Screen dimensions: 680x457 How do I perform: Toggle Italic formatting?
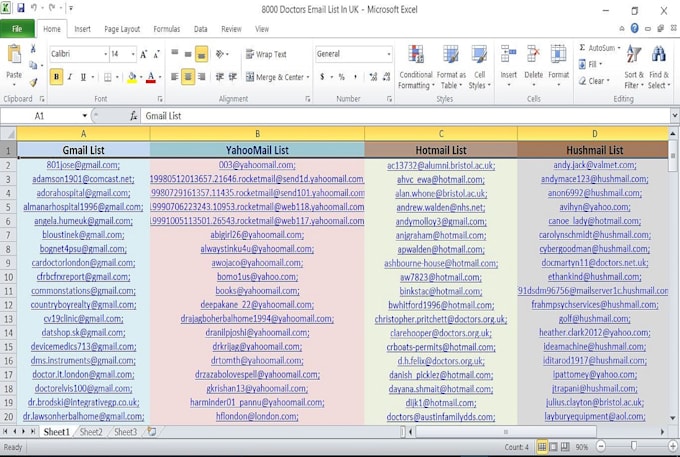click(x=69, y=77)
